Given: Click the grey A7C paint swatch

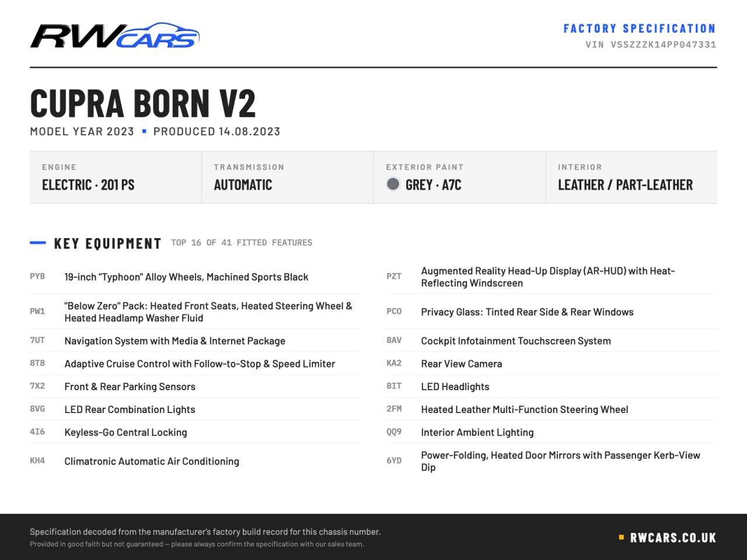Looking at the screenshot, I should point(393,184).
